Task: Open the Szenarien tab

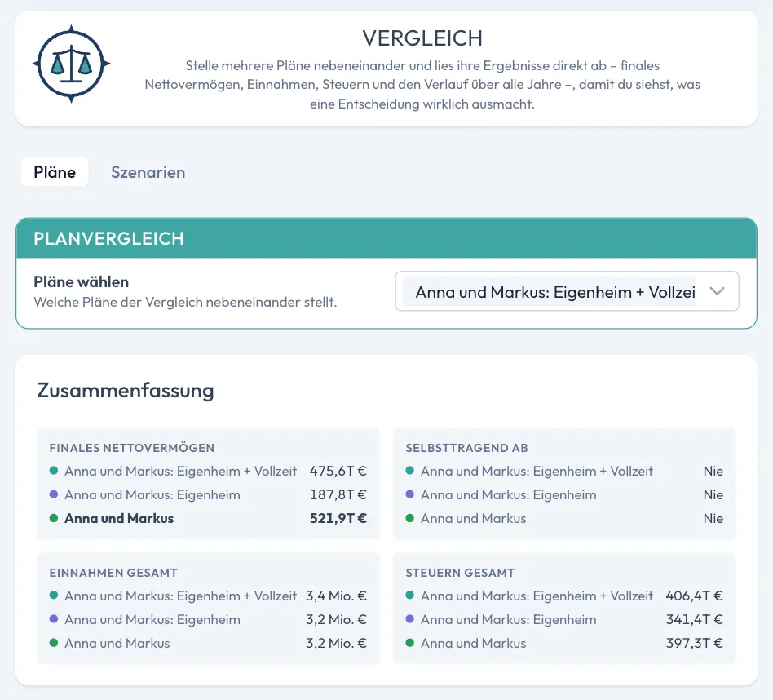Action: pos(148,172)
